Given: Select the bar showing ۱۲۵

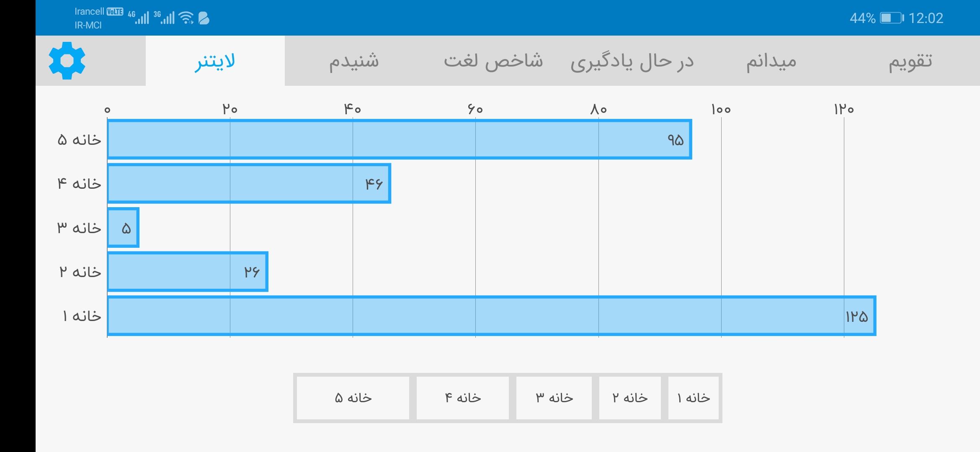Looking at the screenshot, I should pos(492,316).
